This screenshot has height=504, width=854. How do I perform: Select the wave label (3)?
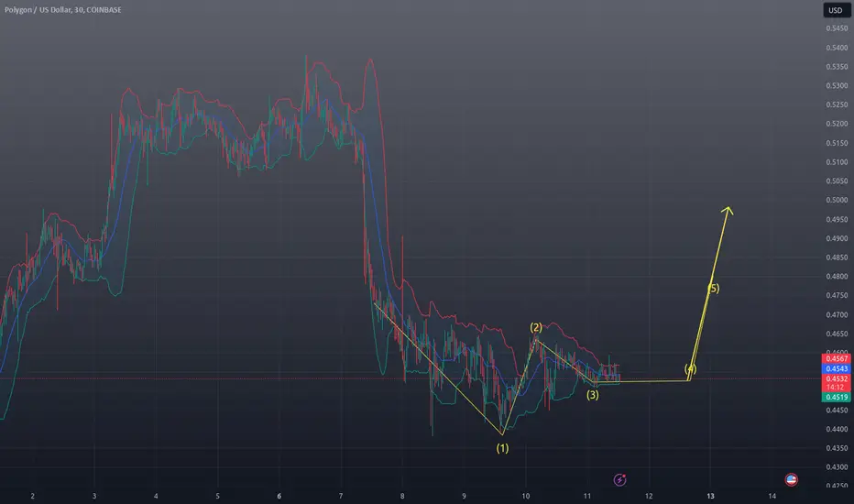(593, 395)
